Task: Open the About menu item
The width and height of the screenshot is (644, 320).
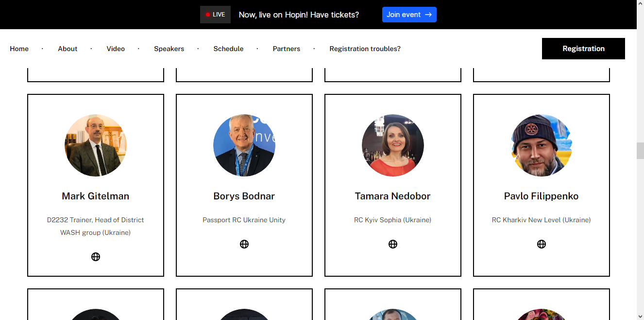Action: point(68,49)
